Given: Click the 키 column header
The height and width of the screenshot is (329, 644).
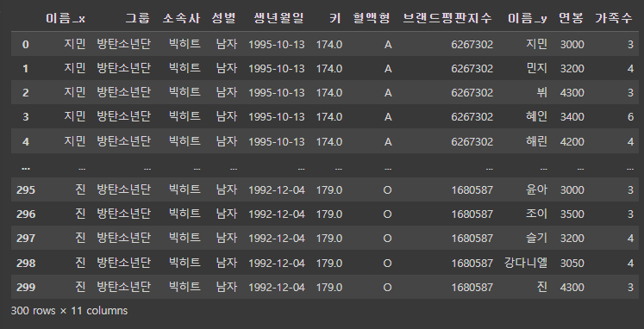Looking at the screenshot, I should coord(335,18).
